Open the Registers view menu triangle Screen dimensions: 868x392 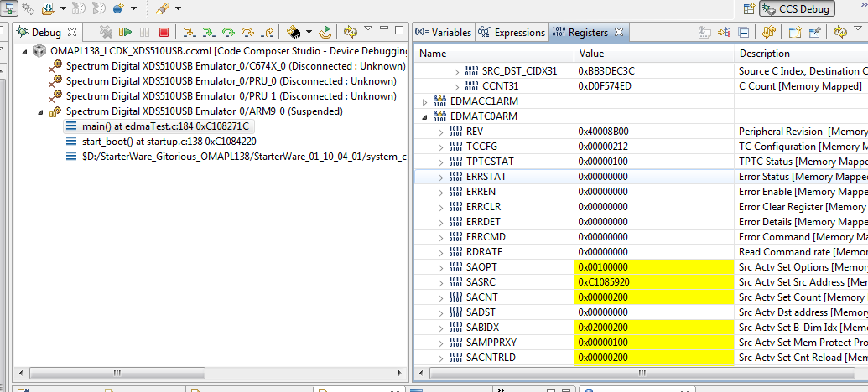pyautogui.click(x=858, y=28)
